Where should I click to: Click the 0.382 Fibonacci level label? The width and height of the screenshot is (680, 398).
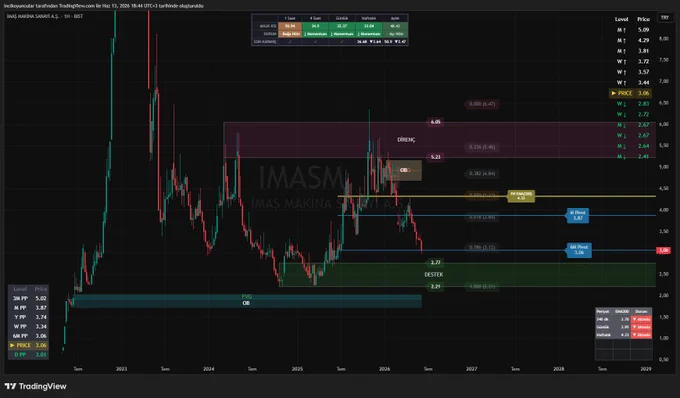pos(482,173)
